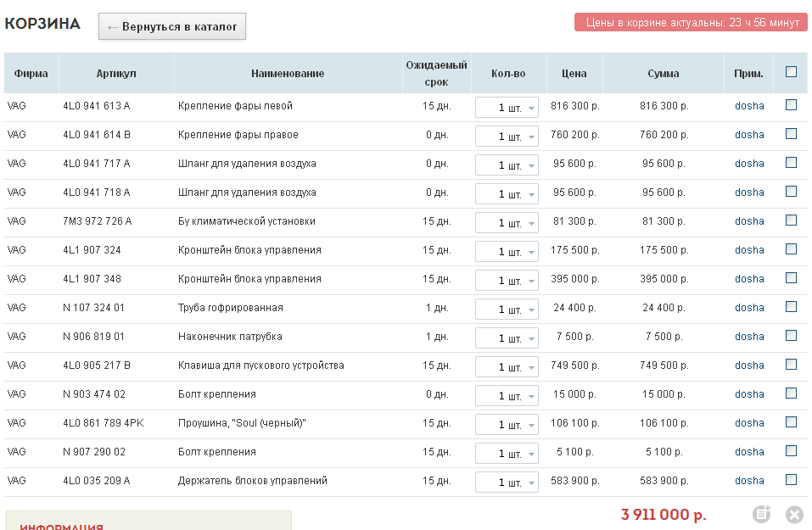This screenshot has height=530, width=812.
Task: Click dosha link for N 907 290 02
Action: 749,451
